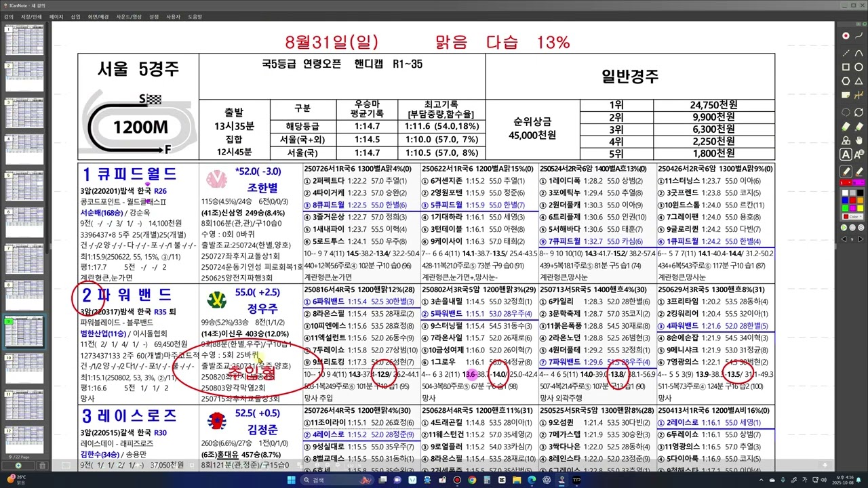Viewport: 868px width, 488px height.
Task: Select the graph axis tool
Action: tap(859, 95)
